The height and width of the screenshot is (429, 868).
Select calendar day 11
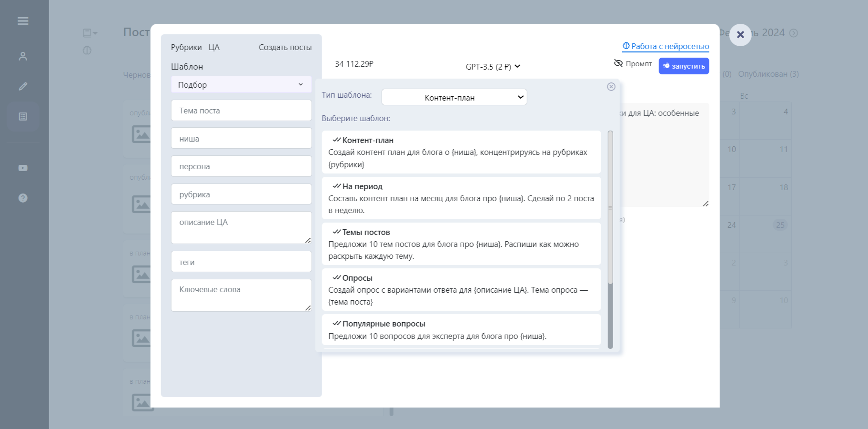tap(784, 149)
